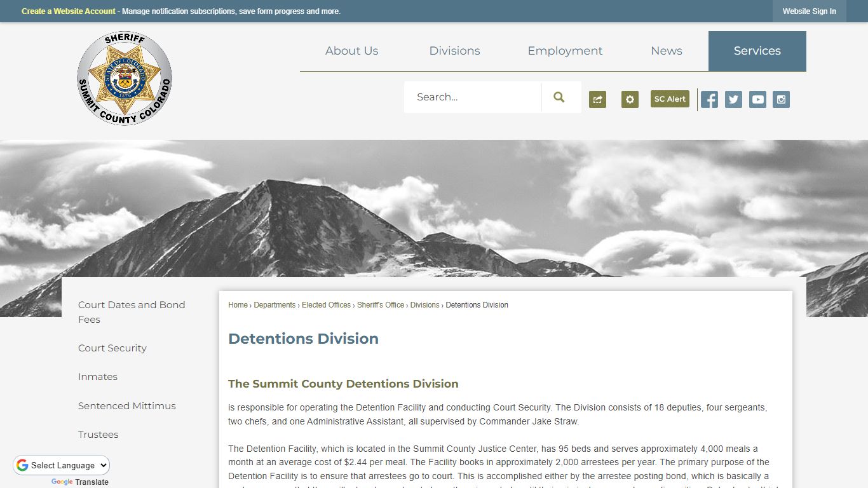Open the Employment menu item

(x=564, y=51)
